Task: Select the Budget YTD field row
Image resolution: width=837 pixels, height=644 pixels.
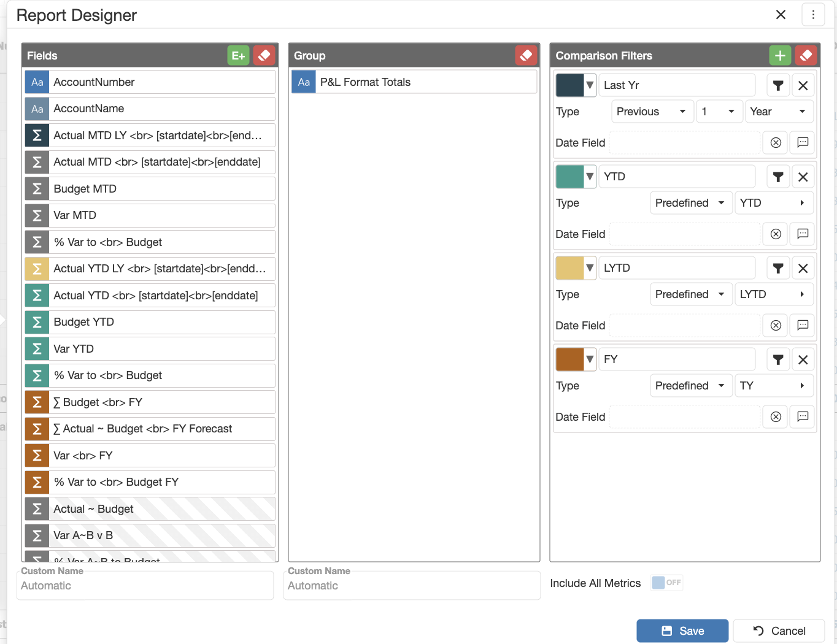Action: coord(150,322)
